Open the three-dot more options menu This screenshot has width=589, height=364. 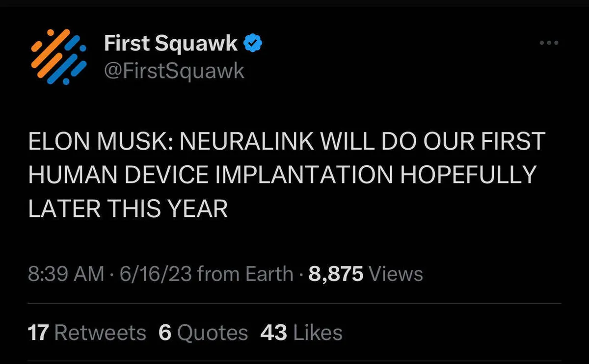pyautogui.click(x=549, y=44)
